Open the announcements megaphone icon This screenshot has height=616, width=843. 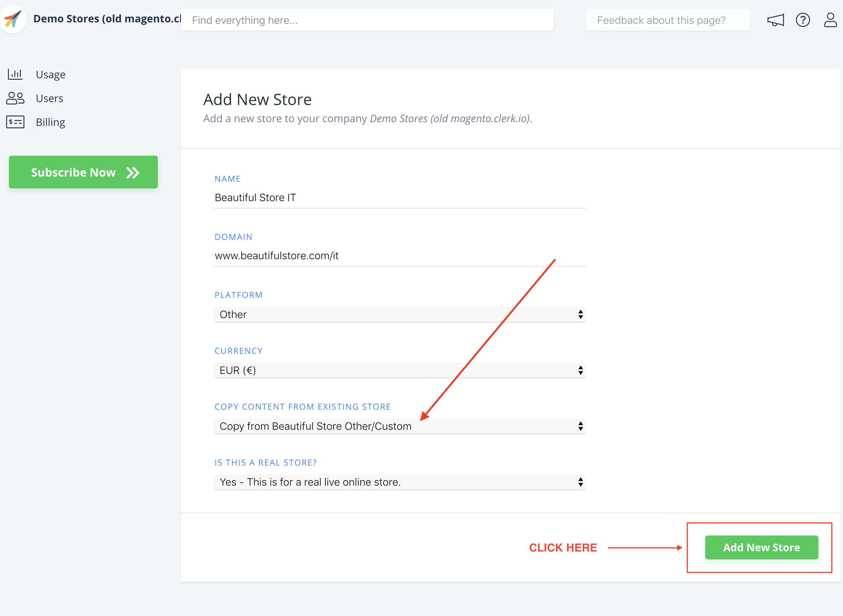tap(775, 20)
